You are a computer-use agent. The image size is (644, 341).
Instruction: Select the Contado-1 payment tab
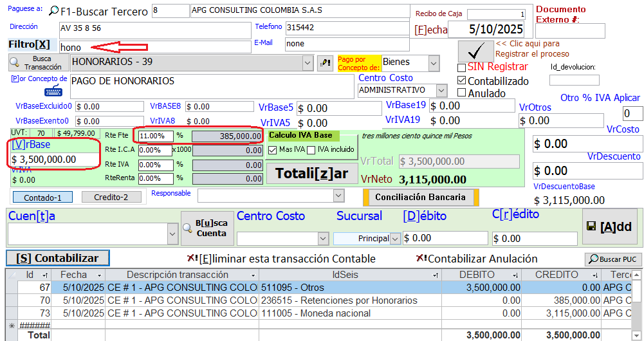(x=42, y=198)
